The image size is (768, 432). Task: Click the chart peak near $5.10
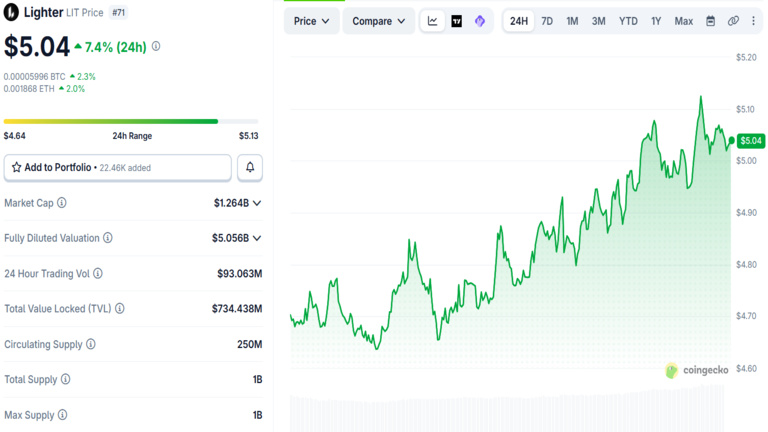(701, 97)
